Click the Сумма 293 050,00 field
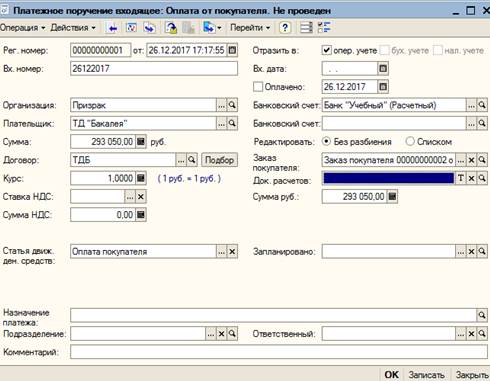 tap(103, 142)
